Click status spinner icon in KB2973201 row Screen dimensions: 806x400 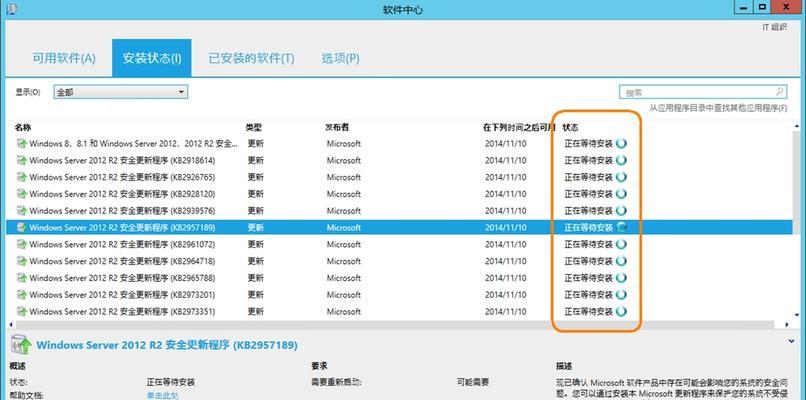(621, 295)
